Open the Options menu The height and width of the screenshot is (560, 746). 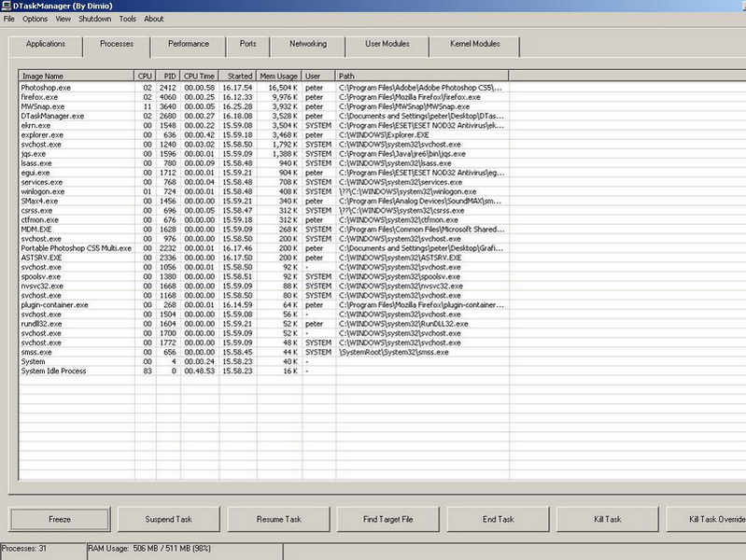(x=35, y=19)
